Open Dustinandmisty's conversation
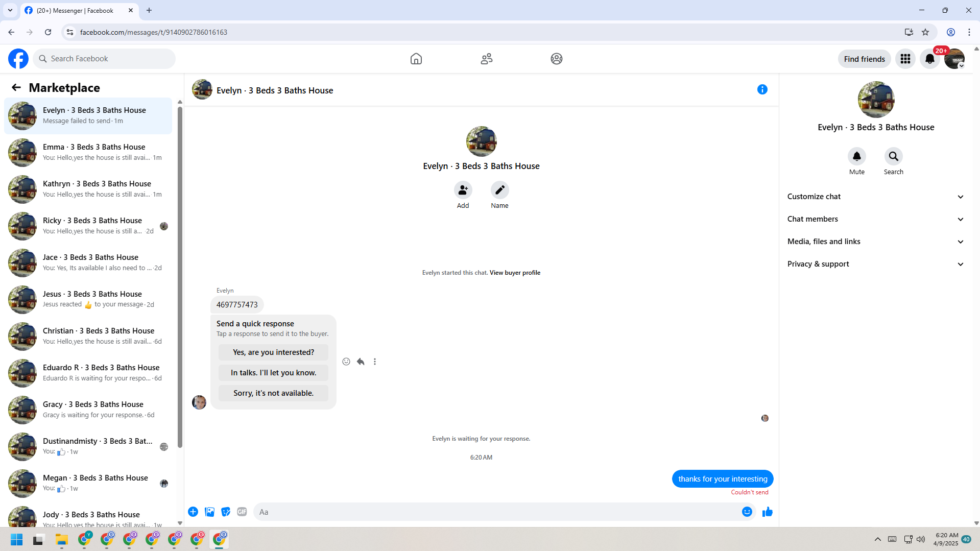The height and width of the screenshot is (551, 980). tap(88, 447)
